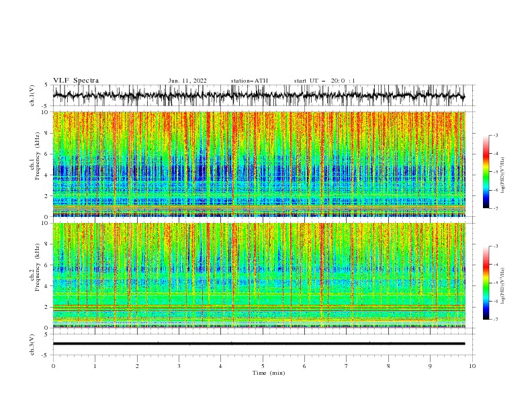Viewport: 532px width, 411px height.
Task: Click the 'VLF Spectra' title text
Action: [x=76, y=81]
